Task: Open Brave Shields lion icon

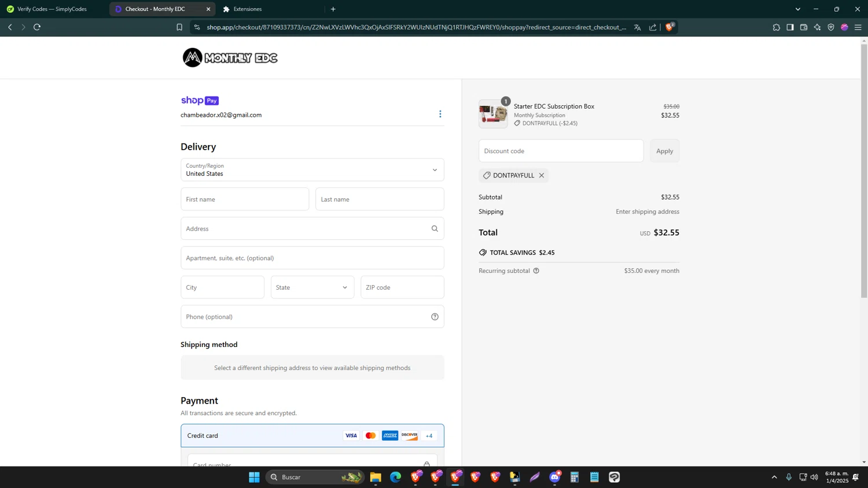Action: pos(670,27)
